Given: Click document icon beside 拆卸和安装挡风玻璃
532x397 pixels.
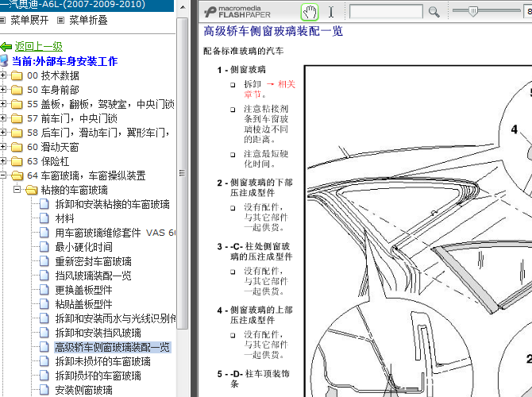Looking at the screenshot, I should [44, 333].
